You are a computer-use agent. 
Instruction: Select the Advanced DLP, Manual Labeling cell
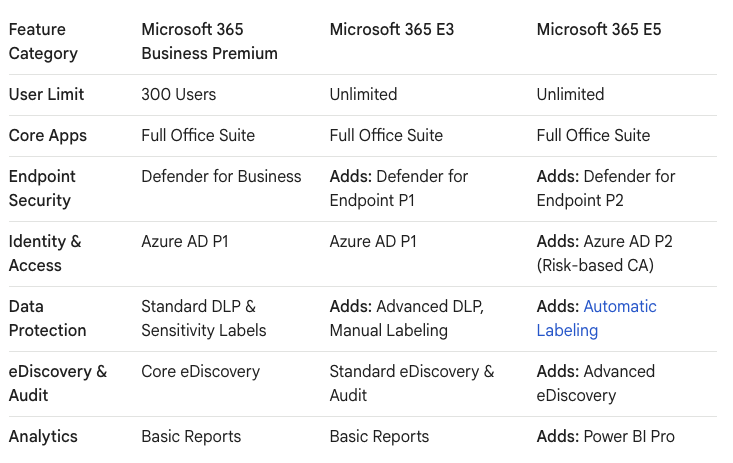pyautogui.click(x=407, y=318)
